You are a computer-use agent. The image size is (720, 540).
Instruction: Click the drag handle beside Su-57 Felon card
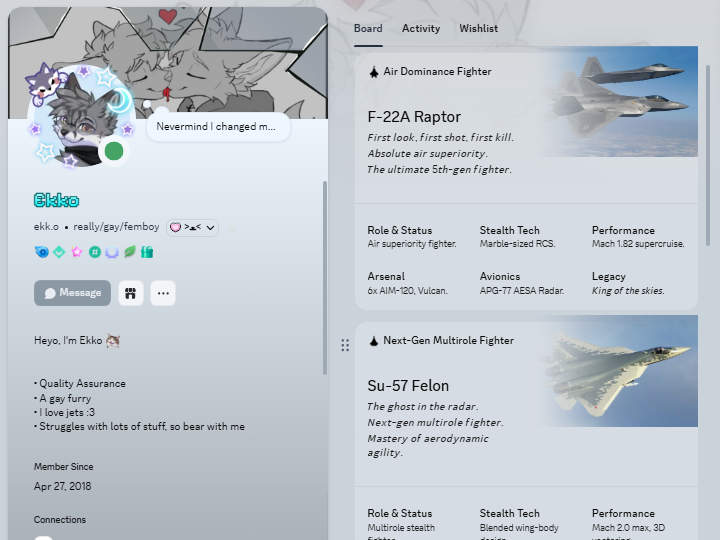pos(345,345)
